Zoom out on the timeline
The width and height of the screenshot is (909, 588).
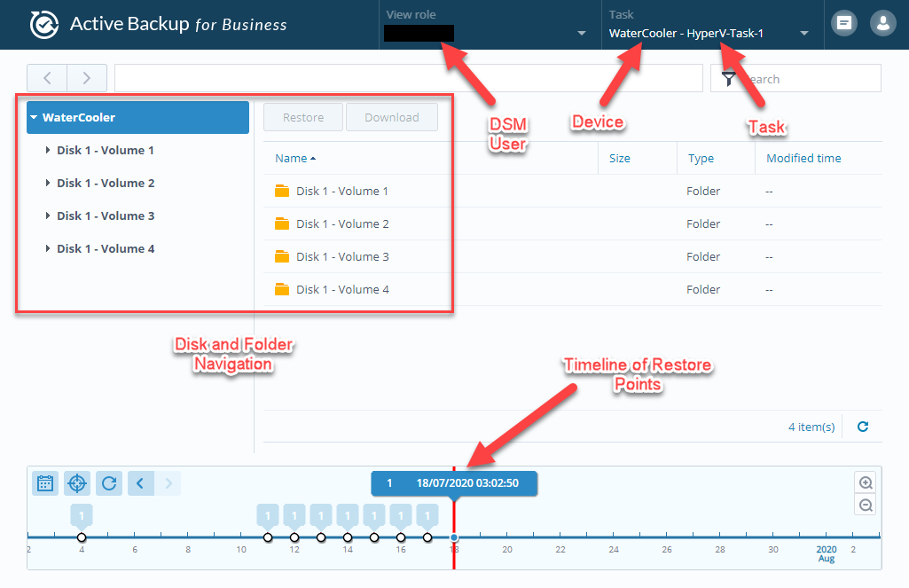coord(866,506)
